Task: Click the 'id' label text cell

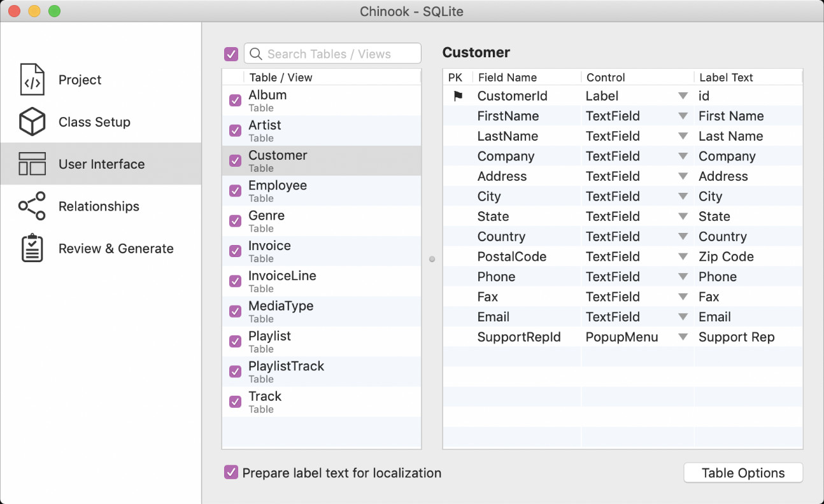Action: click(704, 96)
